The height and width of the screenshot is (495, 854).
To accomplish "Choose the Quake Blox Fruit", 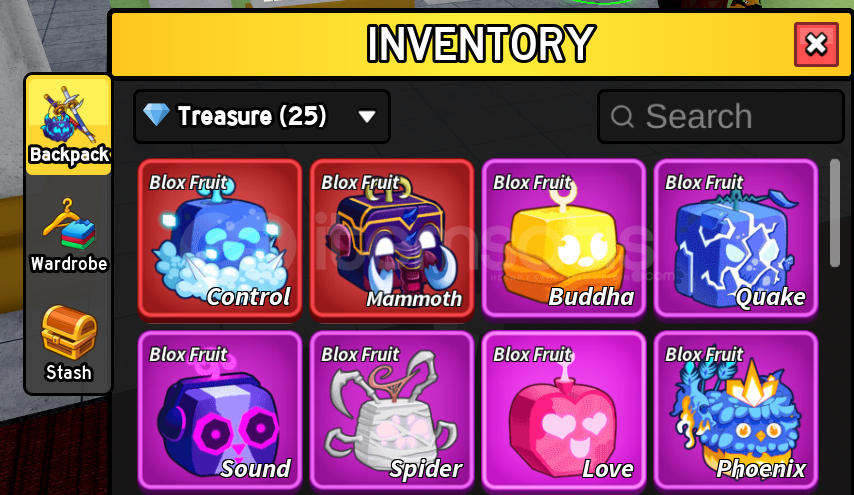I will coord(736,238).
